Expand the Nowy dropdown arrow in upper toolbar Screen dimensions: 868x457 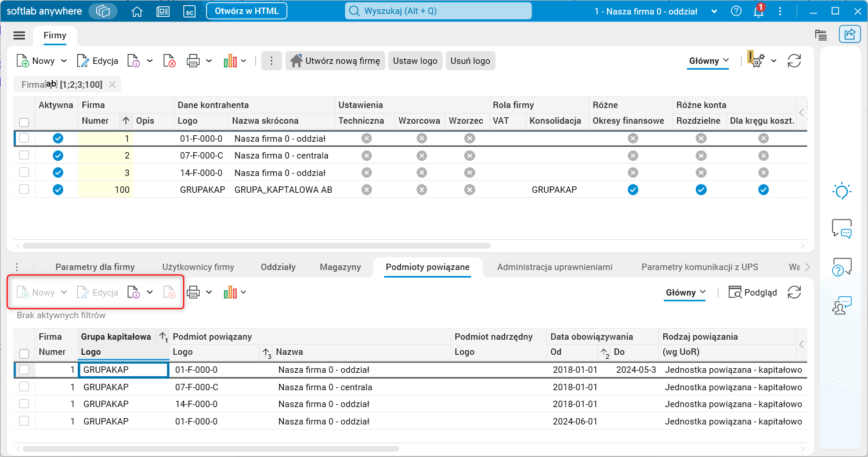[x=64, y=61]
